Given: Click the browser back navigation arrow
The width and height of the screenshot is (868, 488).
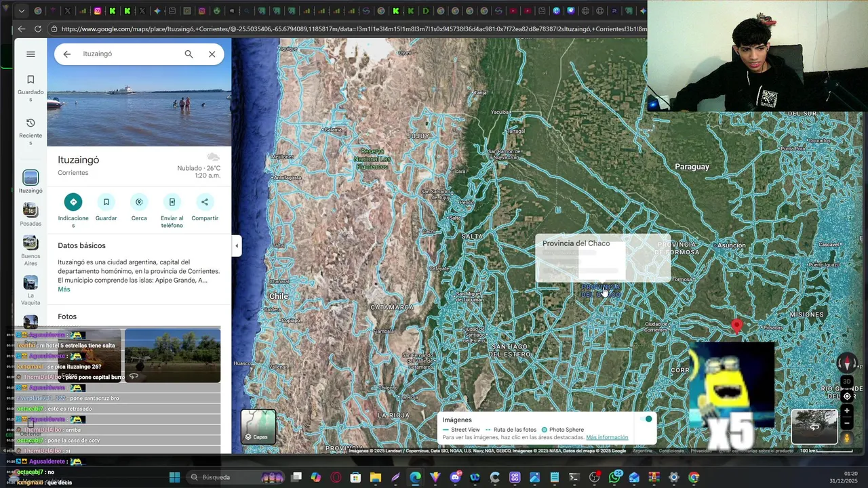Looking at the screenshot, I should (21, 28).
